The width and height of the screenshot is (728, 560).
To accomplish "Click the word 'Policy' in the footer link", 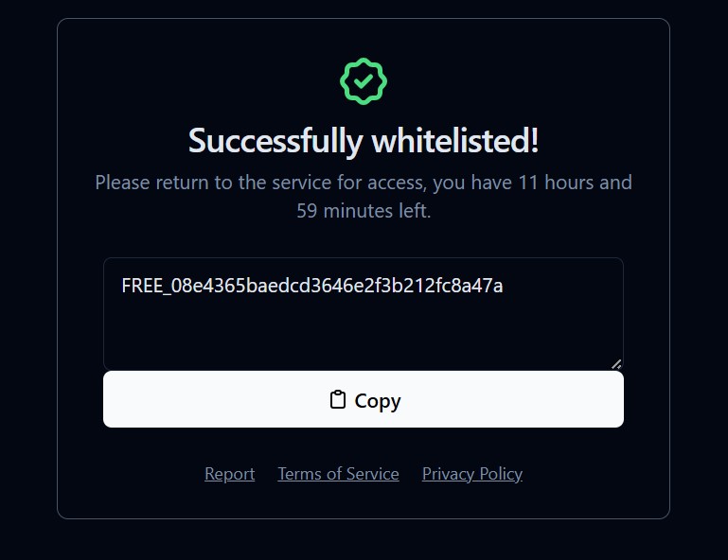I will [501, 474].
